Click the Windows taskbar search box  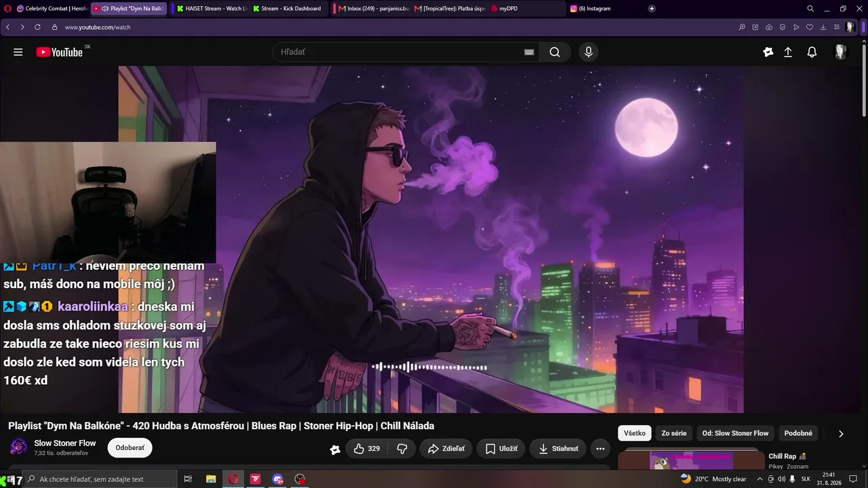click(x=100, y=479)
